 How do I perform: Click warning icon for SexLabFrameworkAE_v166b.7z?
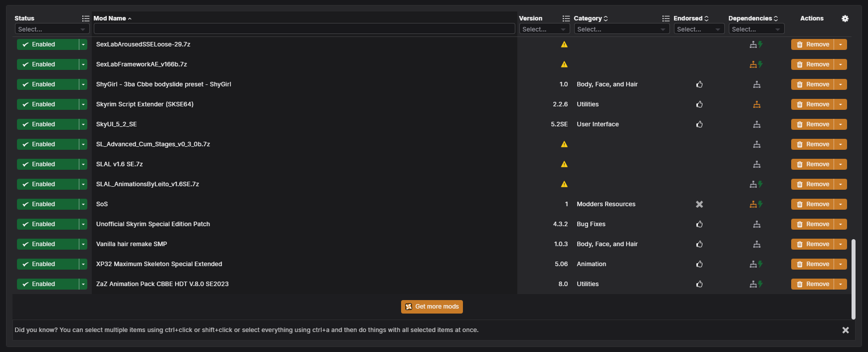564,64
